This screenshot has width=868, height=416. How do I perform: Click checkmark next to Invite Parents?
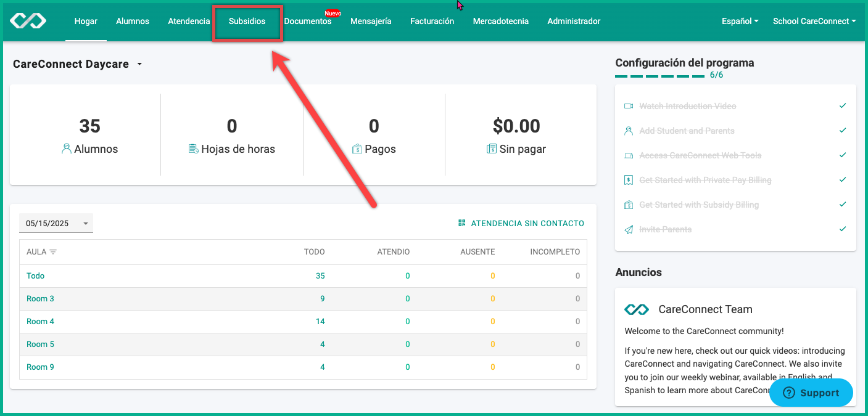coord(843,229)
